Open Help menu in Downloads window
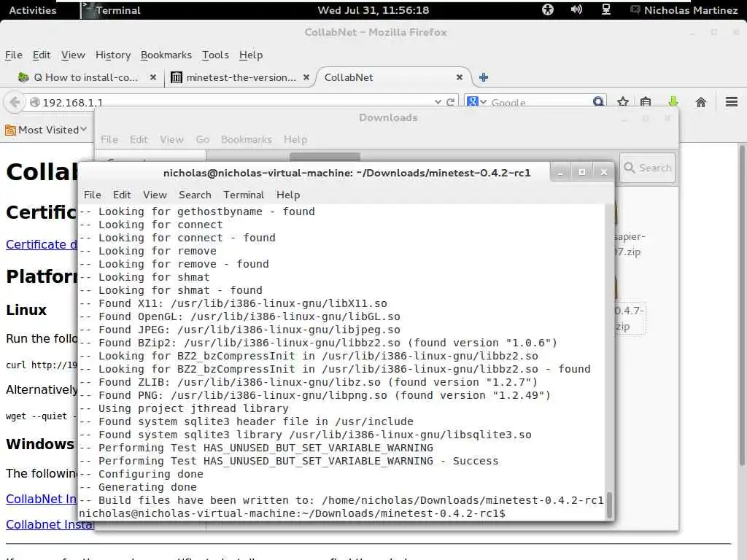Viewport: 747px width, 560px height. pos(295,139)
